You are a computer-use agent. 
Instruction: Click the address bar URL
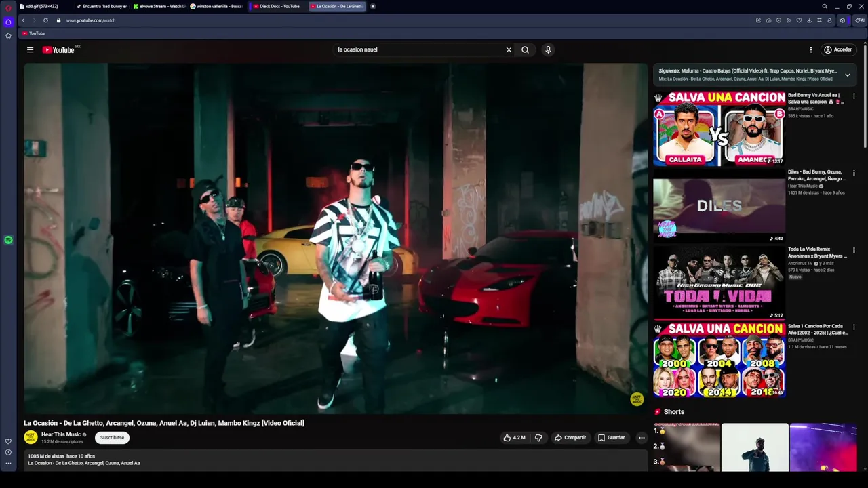pyautogui.click(x=91, y=20)
